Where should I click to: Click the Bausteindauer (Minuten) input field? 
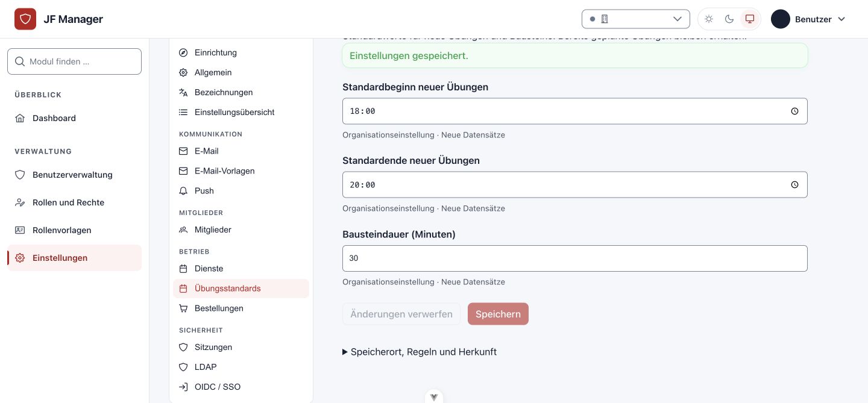click(x=574, y=258)
